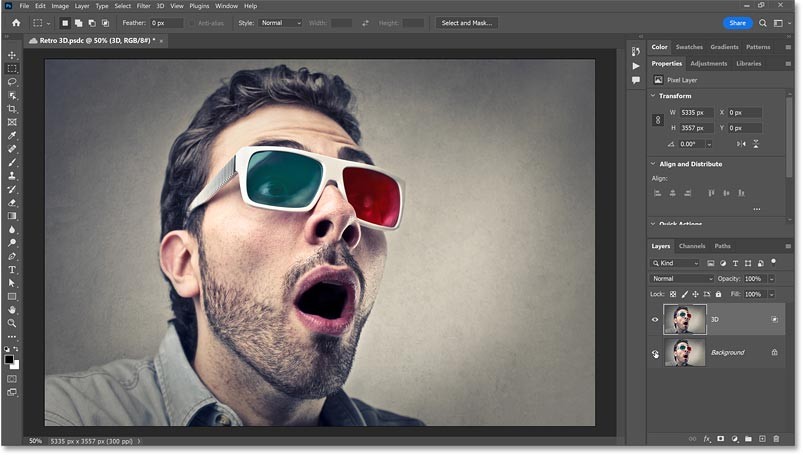803x455 pixels.
Task: Delete layer using the trash icon
Action: [x=776, y=438]
